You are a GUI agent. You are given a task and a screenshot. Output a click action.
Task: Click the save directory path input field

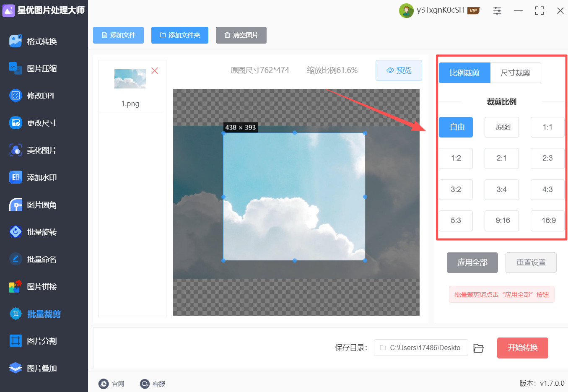click(x=421, y=348)
